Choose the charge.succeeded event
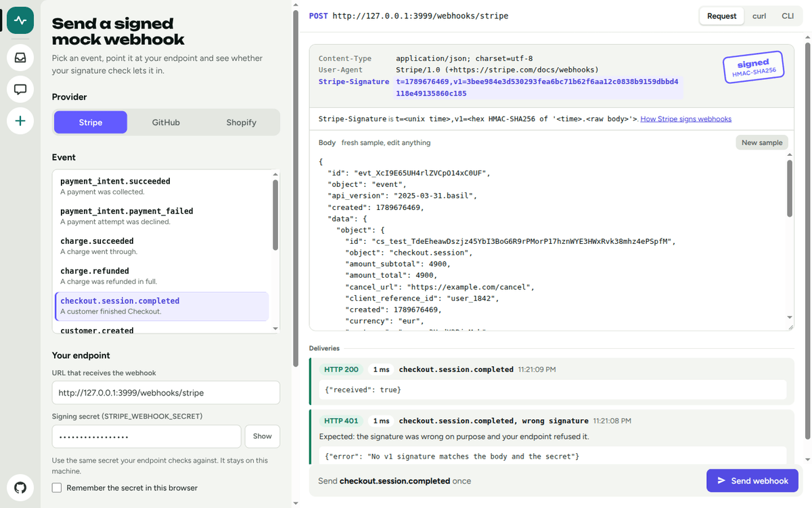 161,246
